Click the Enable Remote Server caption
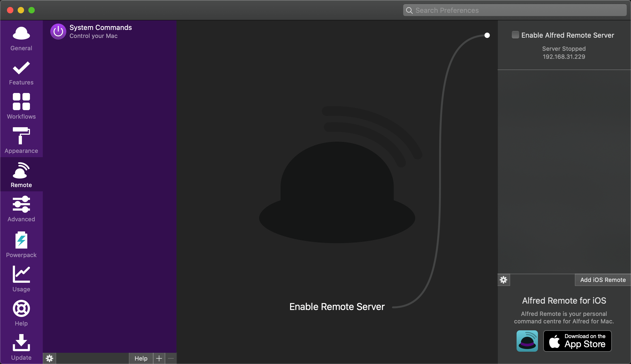The width and height of the screenshot is (631, 364). pyautogui.click(x=337, y=307)
